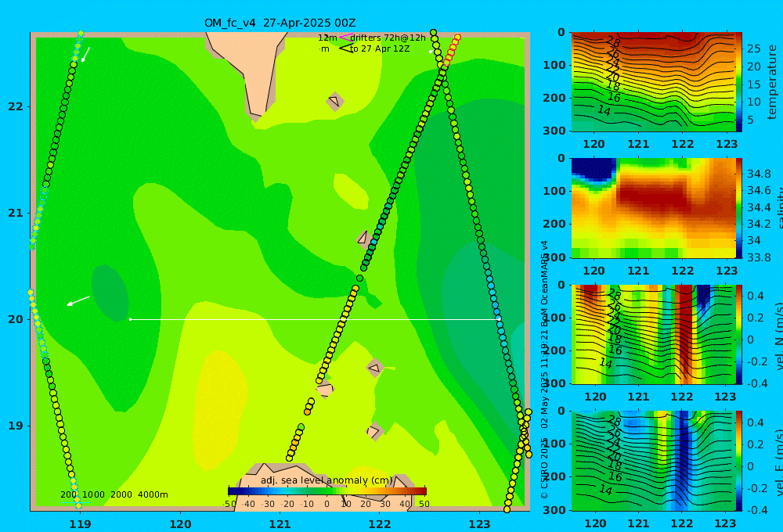Screen dimensions: 783x532
Task: Click latitude label 19 on main map axis
Action: pyautogui.click(x=15, y=426)
